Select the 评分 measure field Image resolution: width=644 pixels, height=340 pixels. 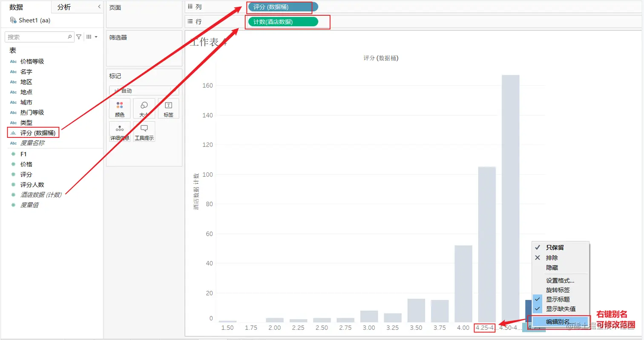pyautogui.click(x=26, y=174)
